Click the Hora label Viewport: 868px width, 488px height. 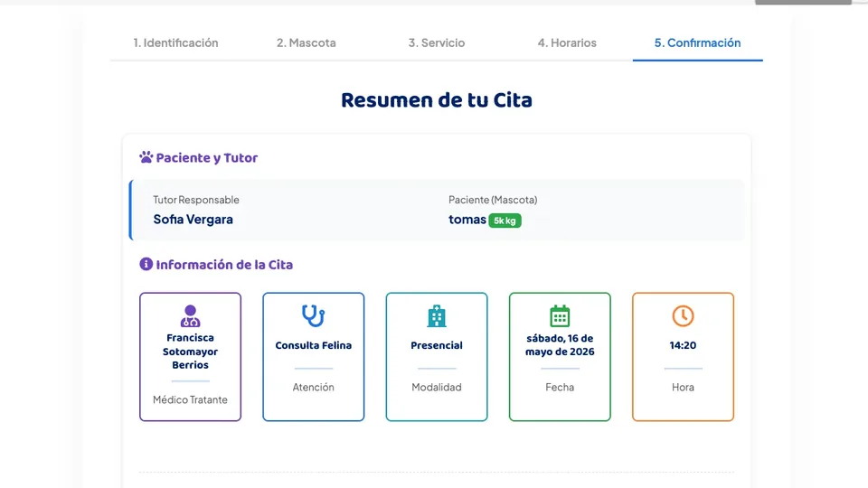pos(684,387)
